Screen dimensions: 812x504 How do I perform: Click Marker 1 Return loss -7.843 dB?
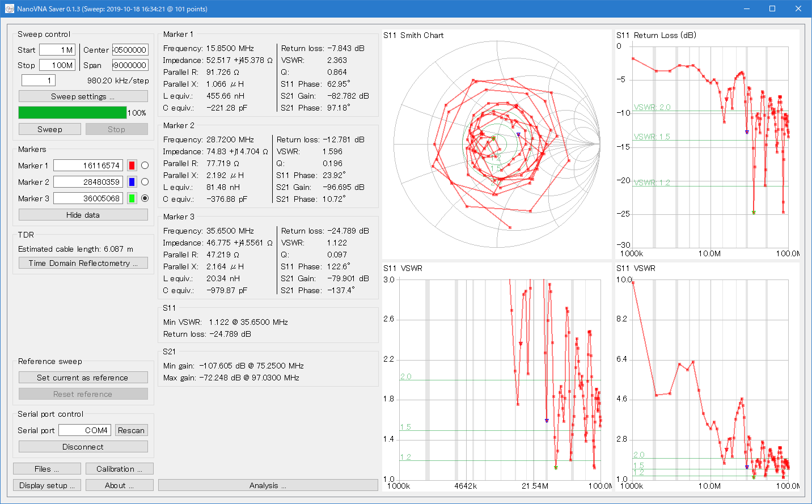(346, 48)
